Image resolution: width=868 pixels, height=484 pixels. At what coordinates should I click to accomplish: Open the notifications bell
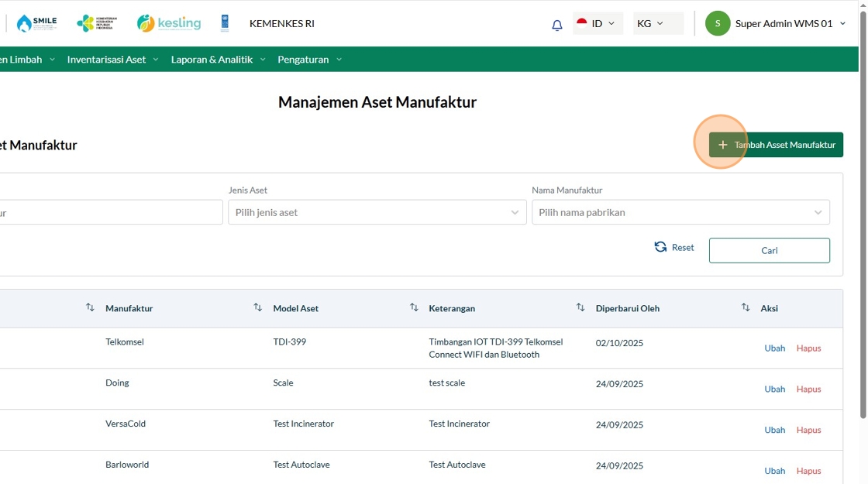click(556, 25)
